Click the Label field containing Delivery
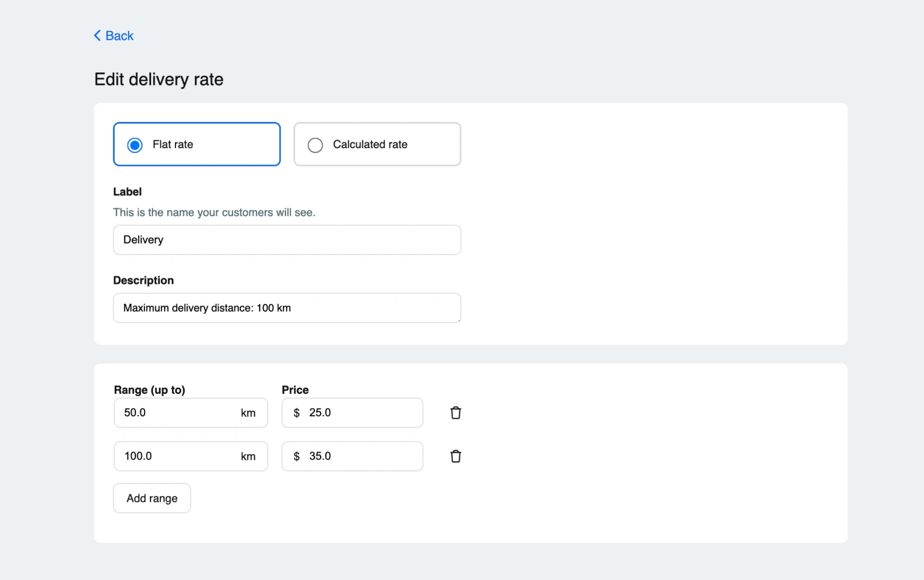Viewport: 924px width, 580px height. [287, 240]
